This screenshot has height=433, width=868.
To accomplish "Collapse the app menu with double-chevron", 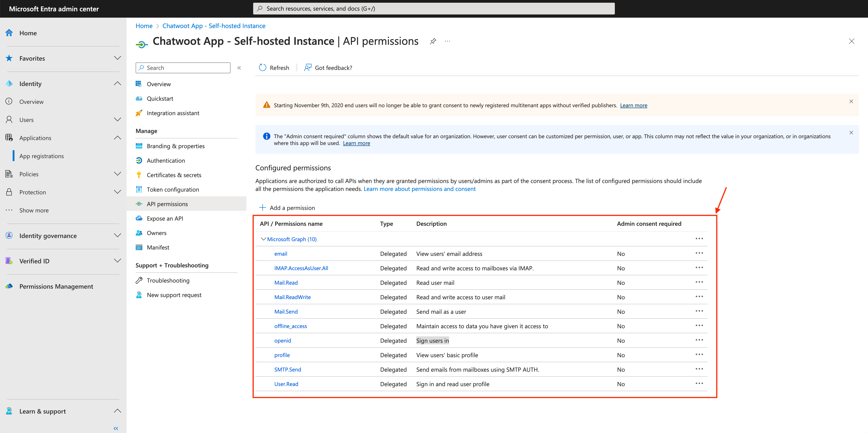I will [239, 68].
